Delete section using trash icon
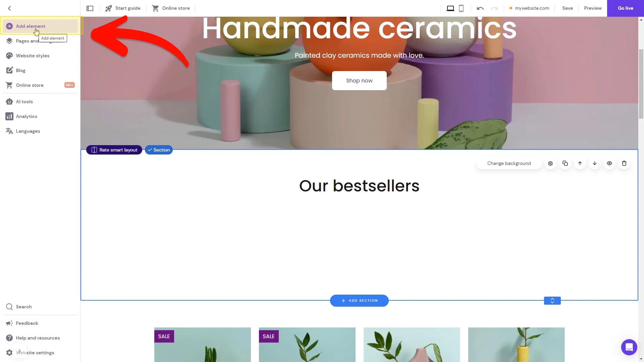 click(x=624, y=163)
